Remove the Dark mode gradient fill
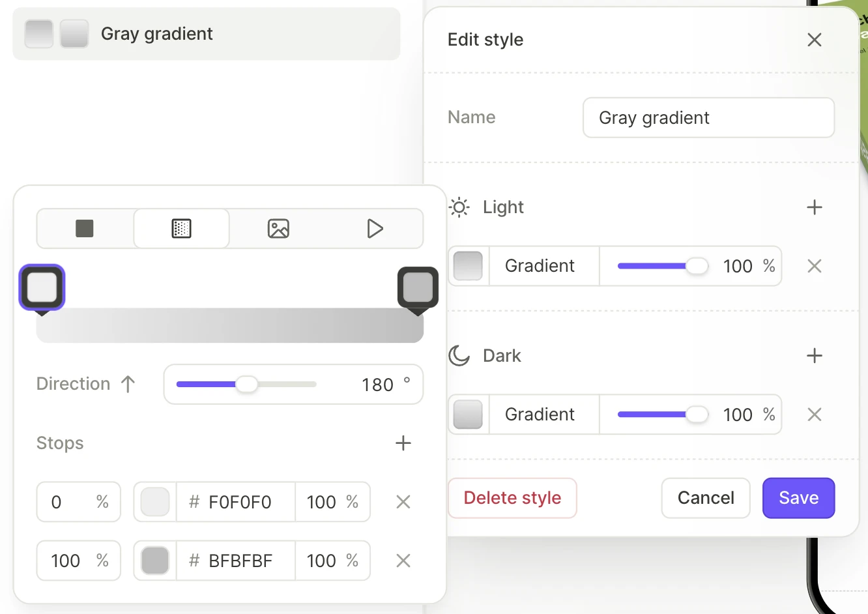868x614 pixels. [815, 415]
